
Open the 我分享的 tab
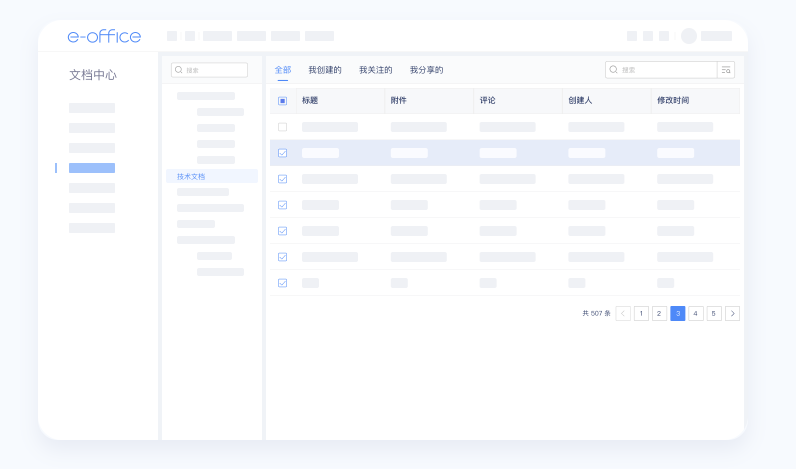[x=427, y=70]
